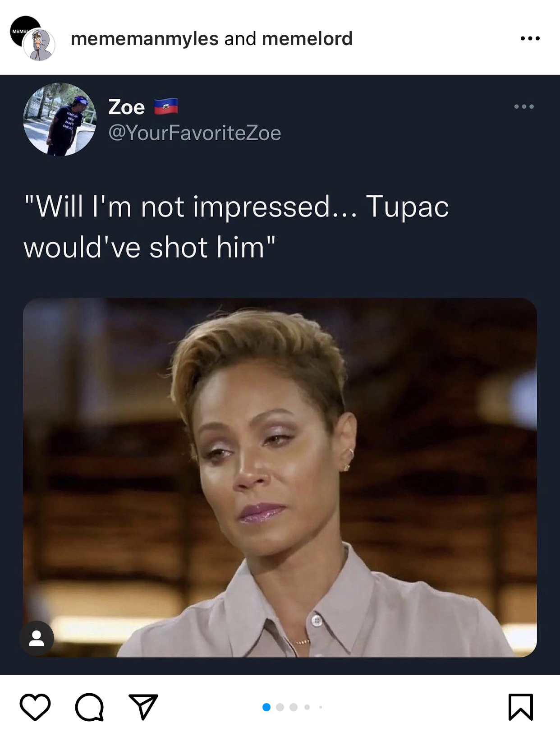Open the memelord profile

(307, 39)
